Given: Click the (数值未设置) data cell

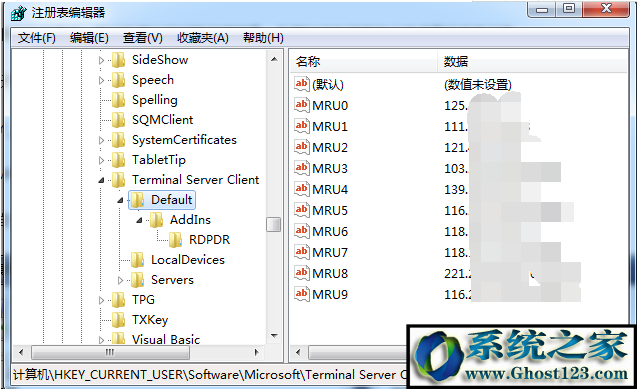Looking at the screenshot, I should [x=478, y=84].
